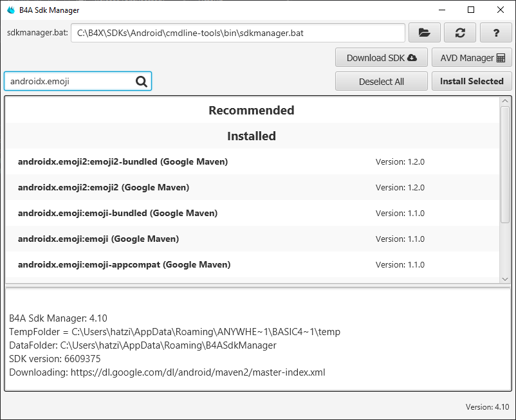Viewport: 516px width, 420px height.
Task: Click the B4A flame app icon
Action: click(11, 10)
